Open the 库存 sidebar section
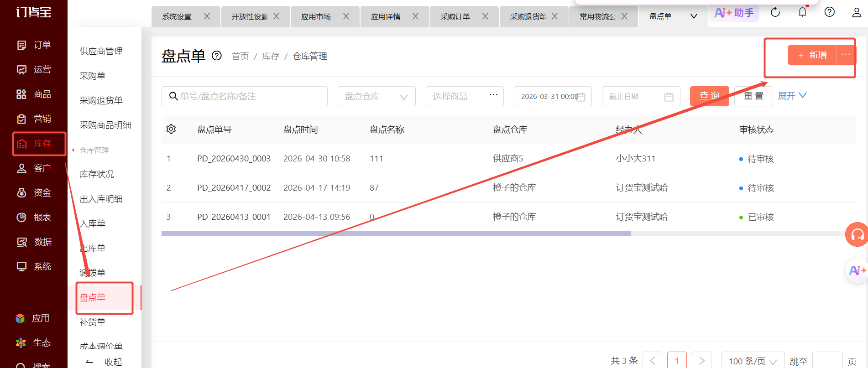 click(x=34, y=144)
